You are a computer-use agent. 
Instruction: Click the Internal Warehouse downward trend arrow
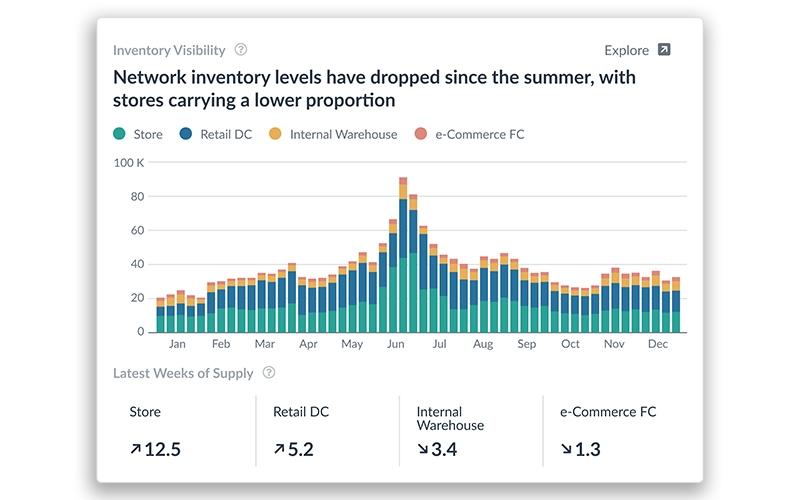pos(422,449)
